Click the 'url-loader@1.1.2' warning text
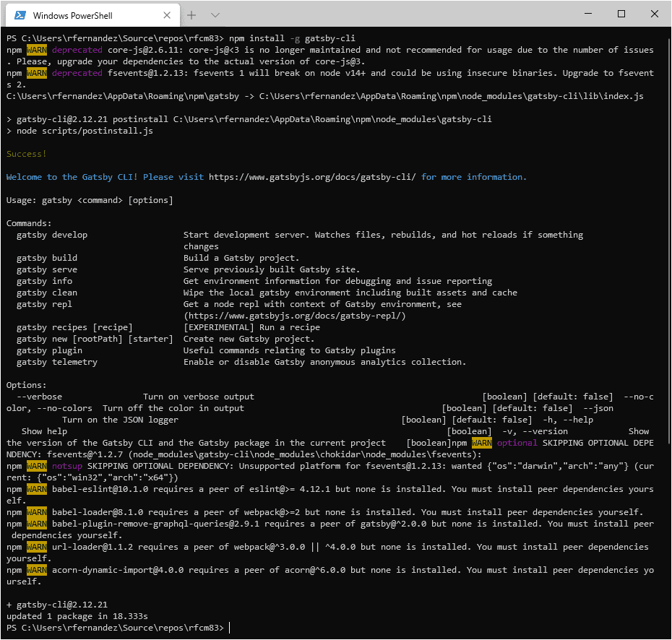 (x=92, y=547)
